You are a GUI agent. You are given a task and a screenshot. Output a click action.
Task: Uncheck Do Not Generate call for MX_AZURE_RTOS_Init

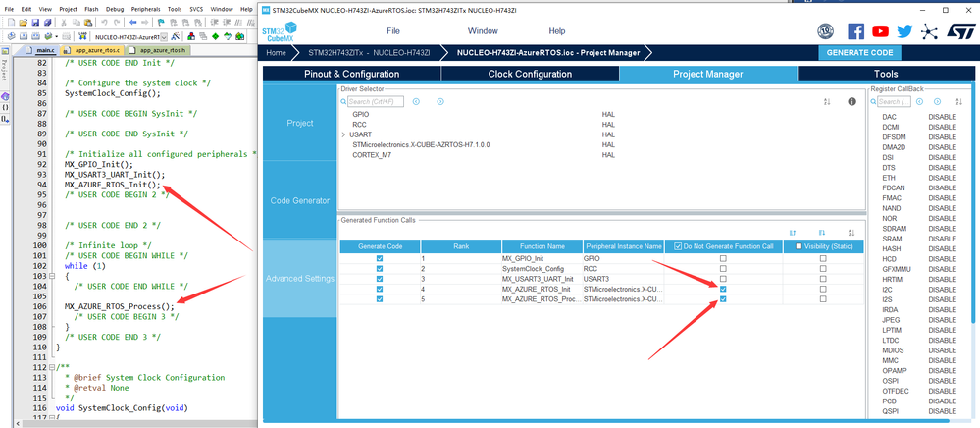tap(723, 289)
